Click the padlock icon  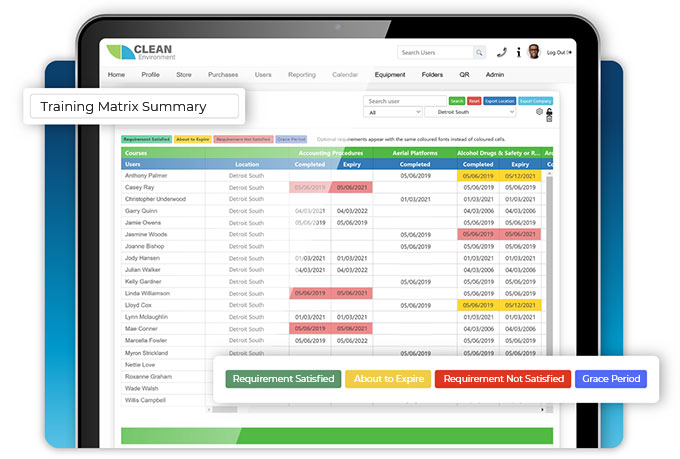[549, 112]
